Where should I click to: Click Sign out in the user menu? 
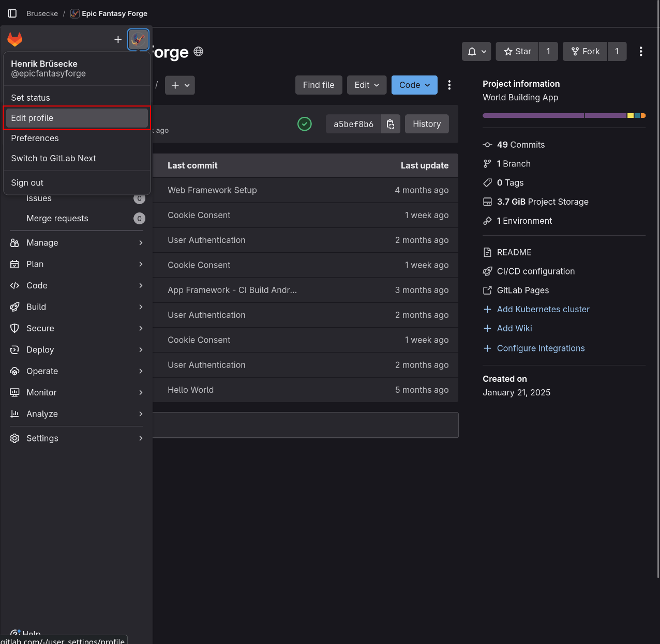[27, 182]
